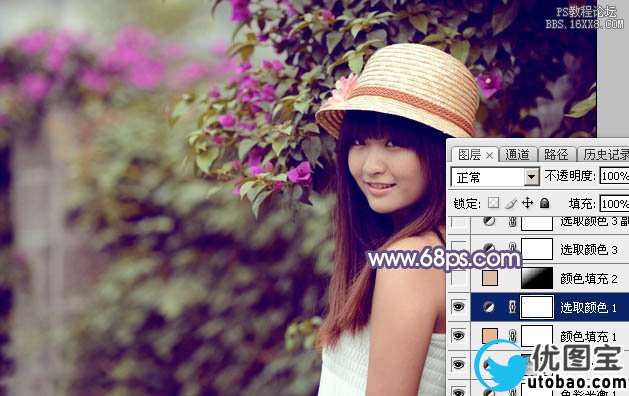Select mask thumbnail of 选取颜色 3 副本

click(537, 223)
